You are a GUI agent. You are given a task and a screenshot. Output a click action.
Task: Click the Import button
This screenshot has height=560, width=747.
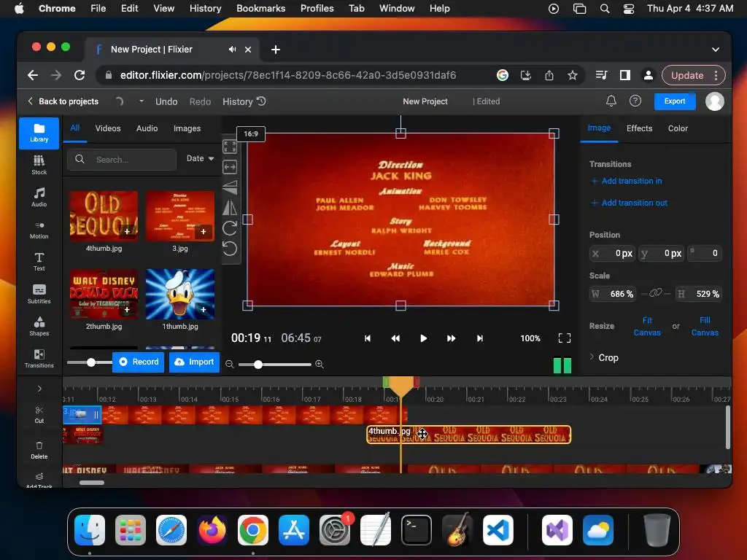pos(194,362)
